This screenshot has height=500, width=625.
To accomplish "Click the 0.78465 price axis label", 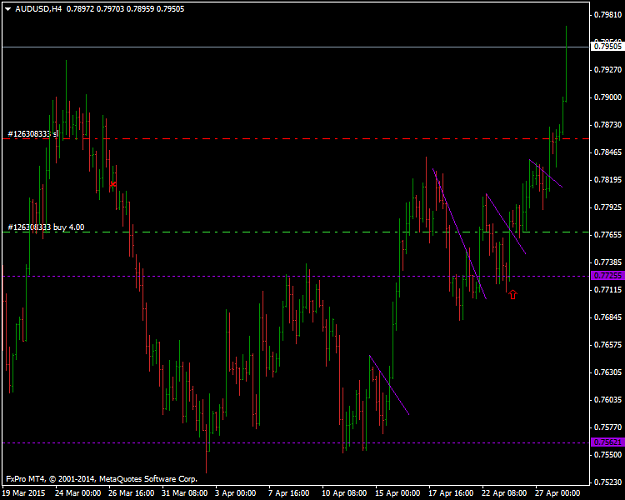I will click(607, 152).
